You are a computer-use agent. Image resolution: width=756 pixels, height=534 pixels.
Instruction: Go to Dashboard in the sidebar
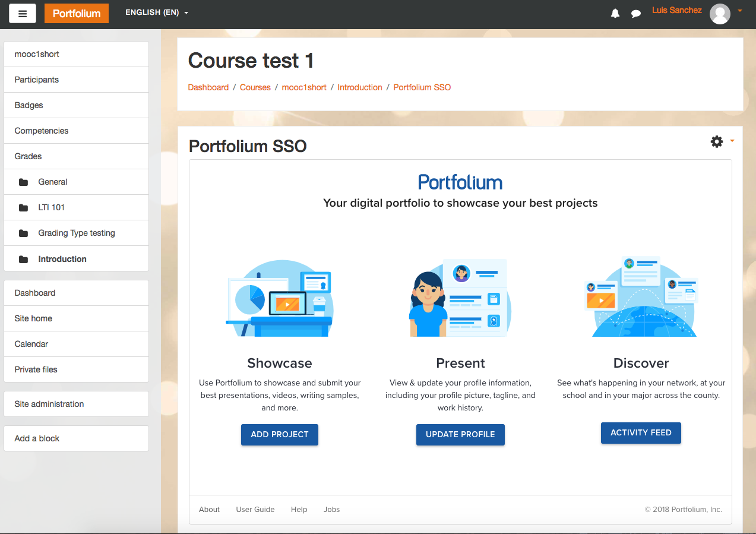(76, 293)
